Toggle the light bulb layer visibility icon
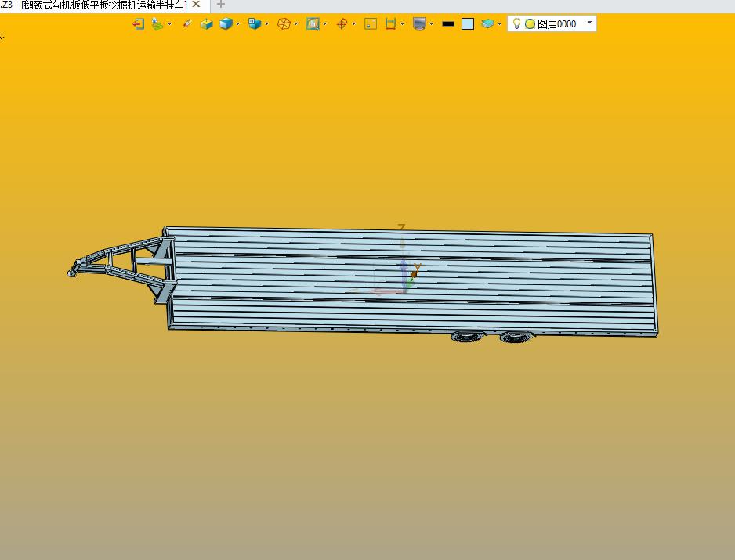The width and height of the screenshot is (735, 560). coord(516,23)
